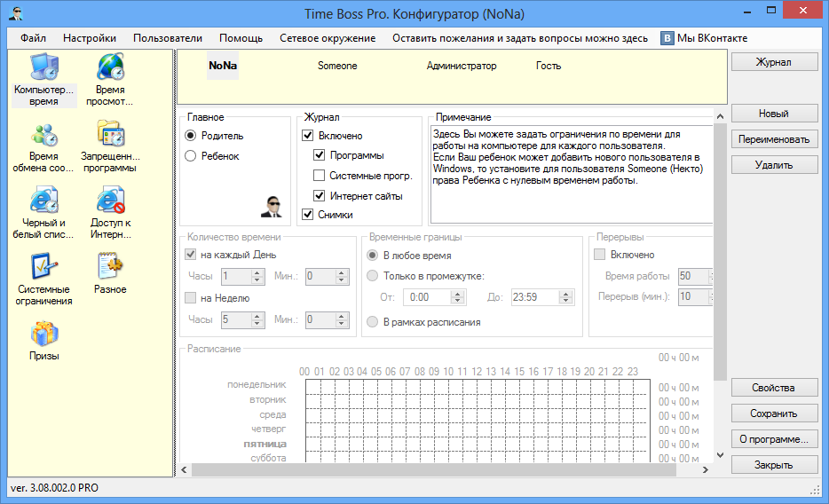The image size is (829, 504).
Task: Enable the Системные прогр. checkbox
Action: click(x=319, y=176)
